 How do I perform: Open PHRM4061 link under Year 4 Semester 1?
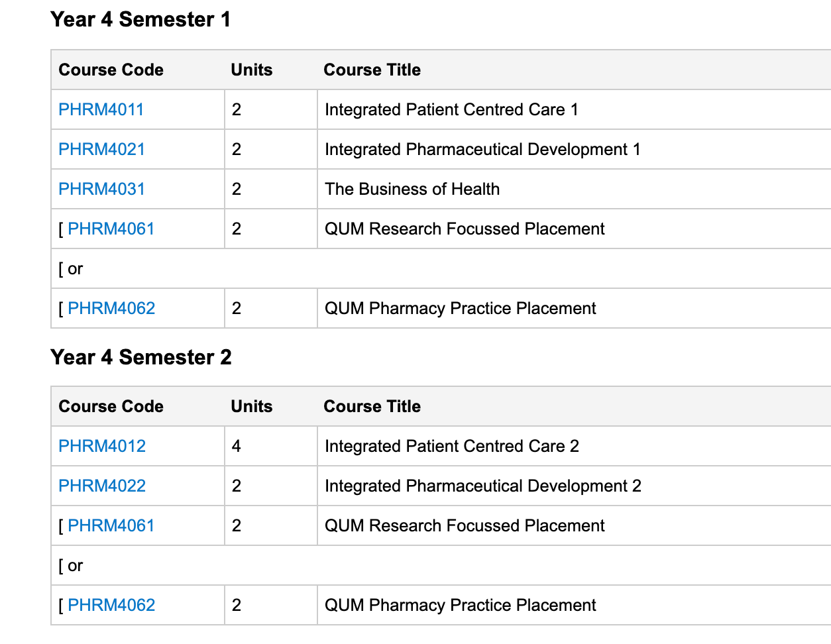click(111, 229)
